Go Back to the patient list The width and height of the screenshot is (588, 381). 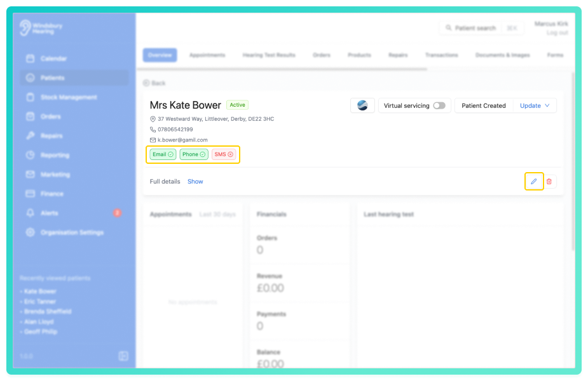[154, 83]
